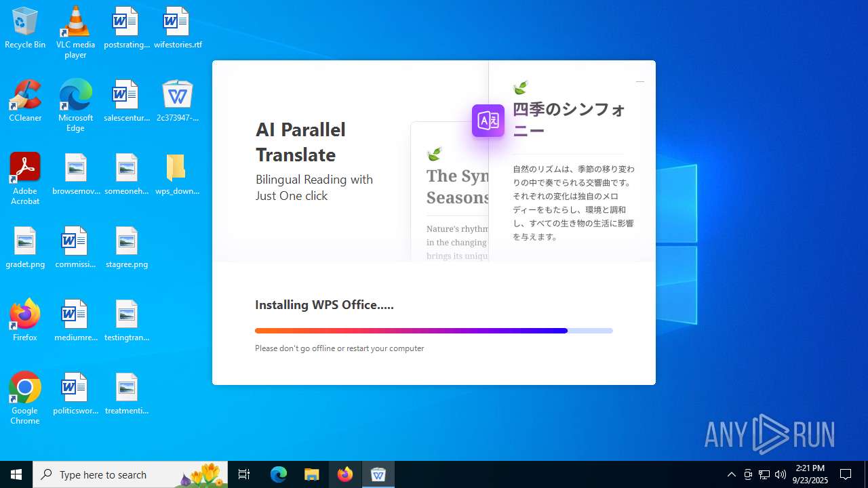Open Google Chrome desktop shortcut
Viewport: 868px width, 488px height.
click(x=25, y=399)
